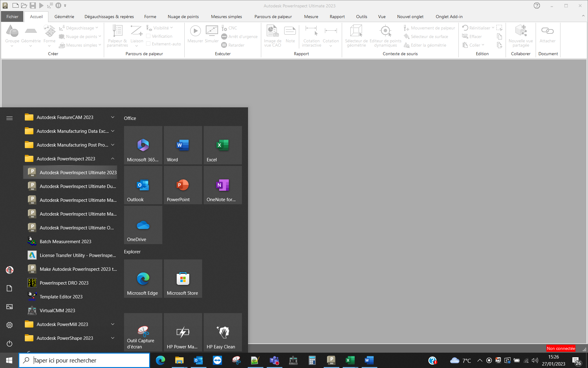Screen dimensions: 588x368
Task: Switch to the Rapport ribbon tab
Action: [x=337, y=17]
